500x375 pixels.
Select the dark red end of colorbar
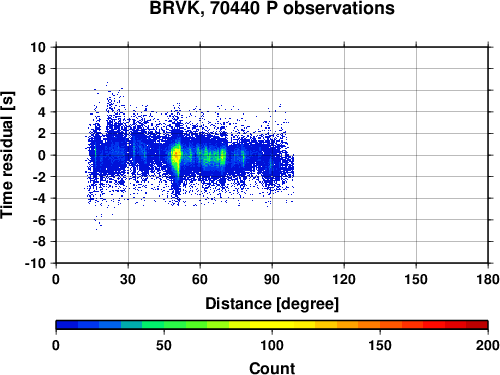[x=477, y=325]
